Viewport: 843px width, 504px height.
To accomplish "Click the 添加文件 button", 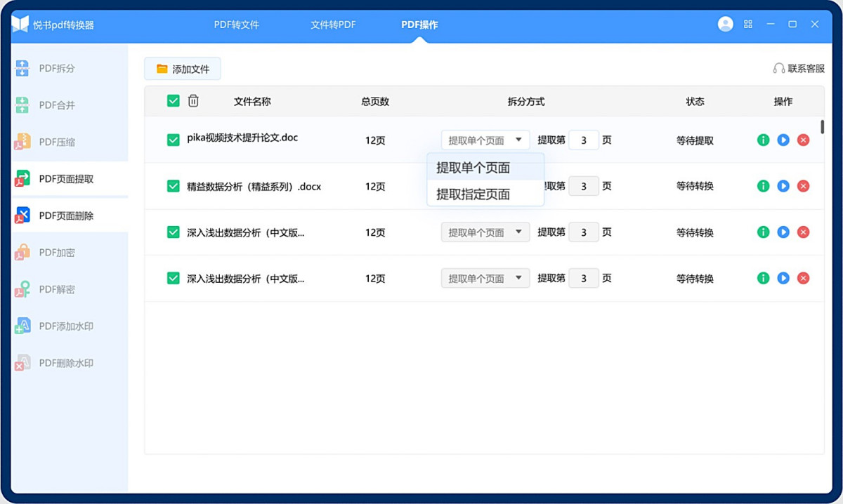I will coord(183,68).
